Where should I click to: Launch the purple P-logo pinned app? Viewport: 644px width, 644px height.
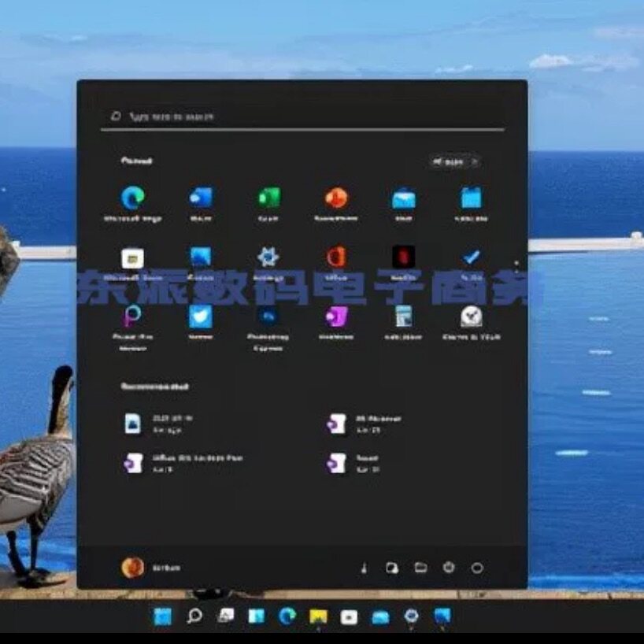pyautogui.click(x=133, y=328)
